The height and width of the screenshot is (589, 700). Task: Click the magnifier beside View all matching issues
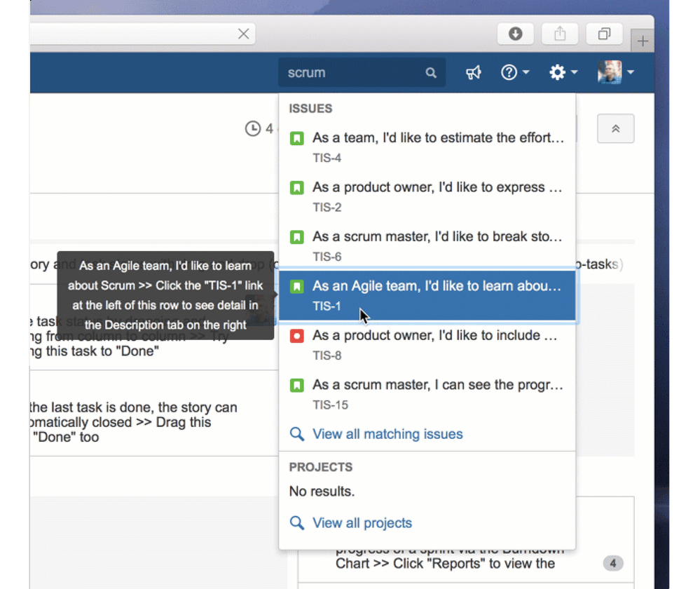[x=297, y=434]
